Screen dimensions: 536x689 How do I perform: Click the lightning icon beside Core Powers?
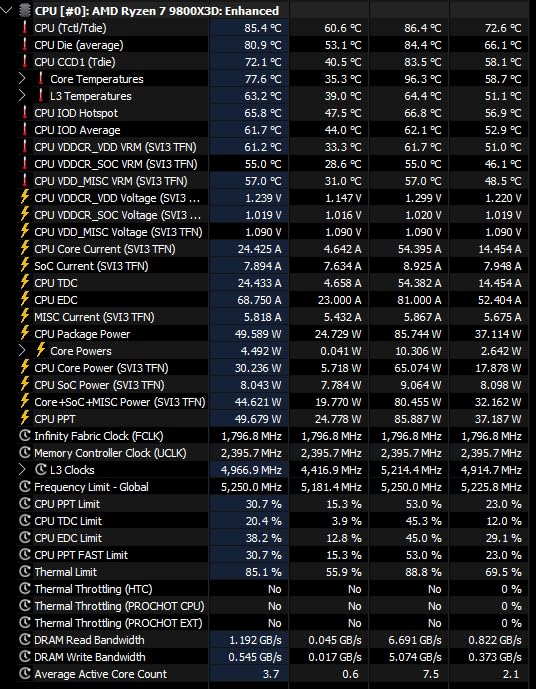point(40,351)
